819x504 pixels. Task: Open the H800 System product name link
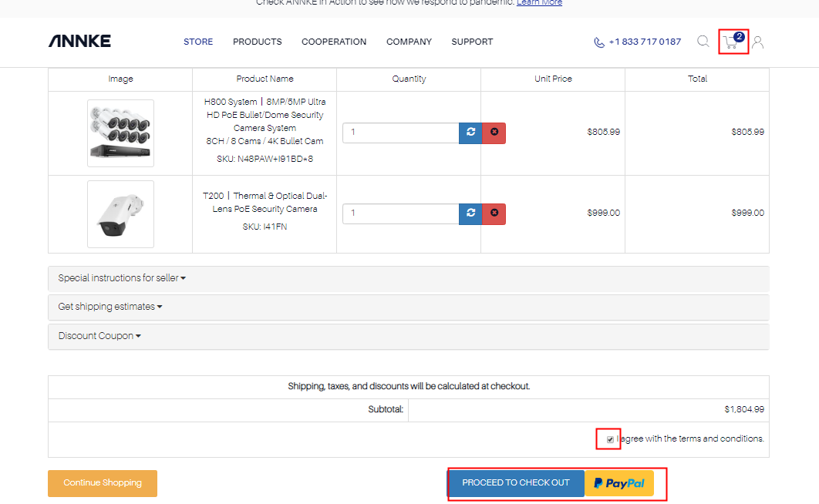(265, 122)
